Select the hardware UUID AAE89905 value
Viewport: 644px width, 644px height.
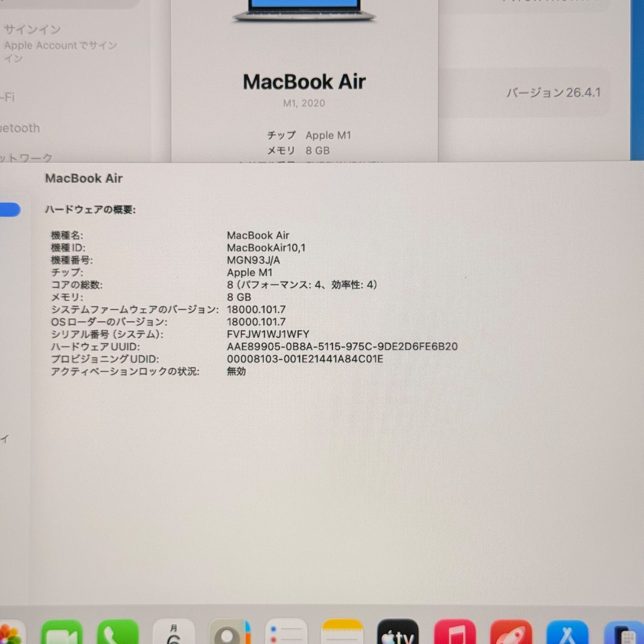[342, 347]
